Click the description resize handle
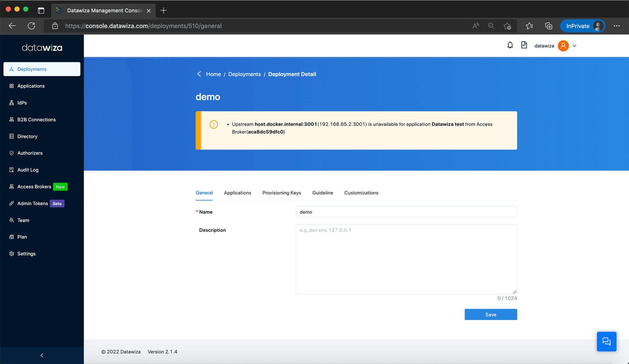This screenshot has height=364, width=629. (x=514, y=292)
